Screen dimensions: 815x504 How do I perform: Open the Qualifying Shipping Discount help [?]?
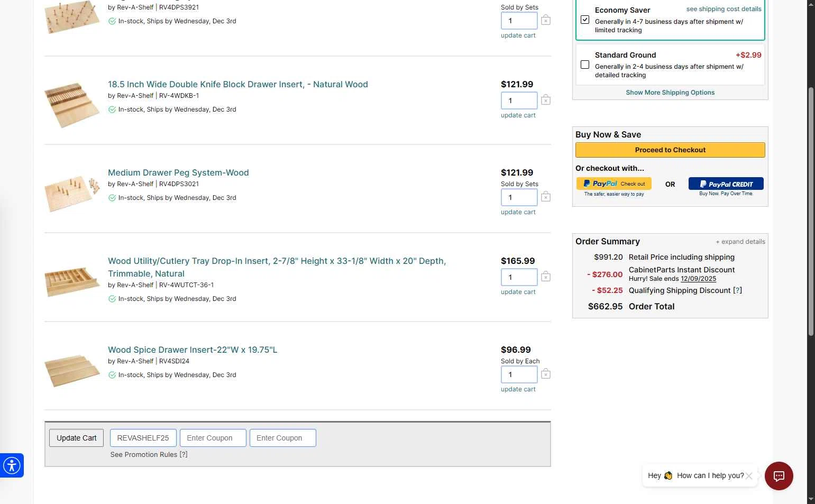pyautogui.click(x=737, y=290)
